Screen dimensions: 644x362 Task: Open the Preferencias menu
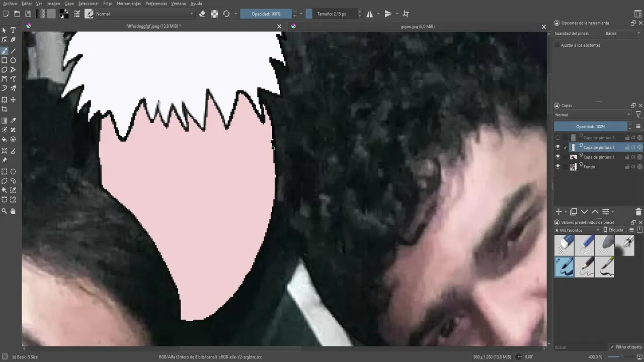[x=156, y=4]
